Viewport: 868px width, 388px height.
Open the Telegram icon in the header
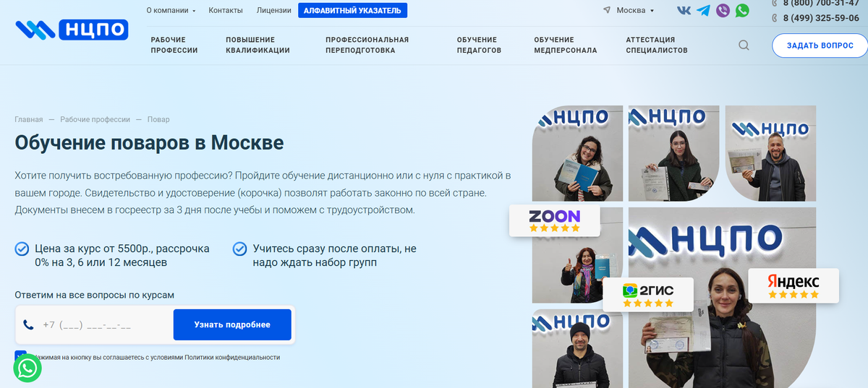tap(703, 11)
